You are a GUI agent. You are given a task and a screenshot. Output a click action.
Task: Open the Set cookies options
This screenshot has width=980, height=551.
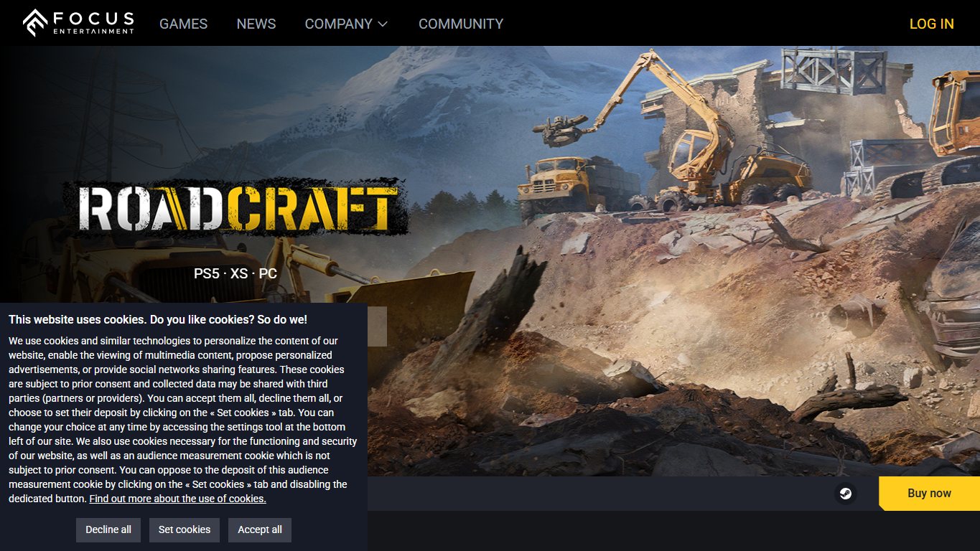185,529
